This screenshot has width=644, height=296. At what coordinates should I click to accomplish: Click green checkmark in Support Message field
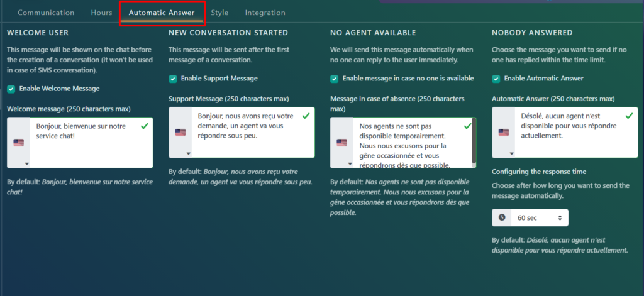click(x=306, y=116)
